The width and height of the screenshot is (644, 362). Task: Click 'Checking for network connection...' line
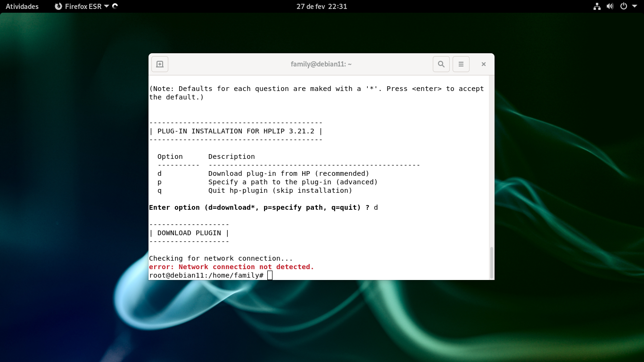[x=221, y=258]
